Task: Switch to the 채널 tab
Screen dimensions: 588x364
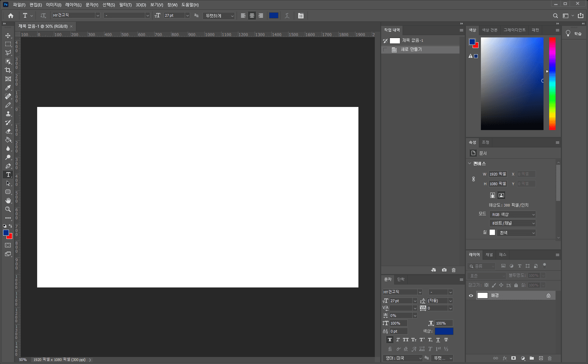Action: 489,255
